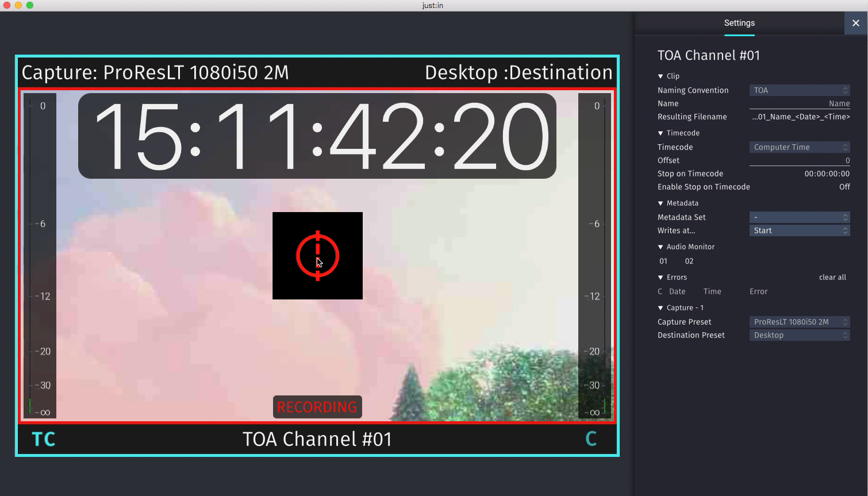The width and height of the screenshot is (868, 496).
Task: Click the Time column header in Errors
Action: pos(712,291)
